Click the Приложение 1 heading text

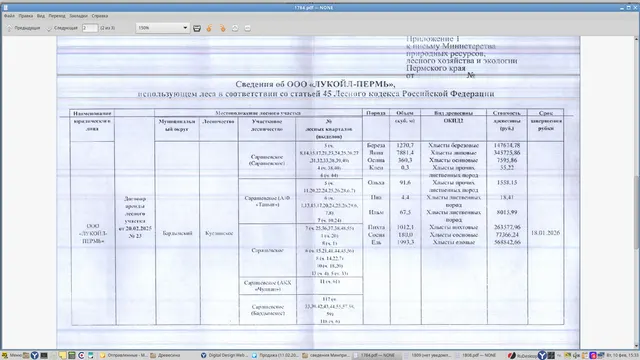(x=433, y=39)
